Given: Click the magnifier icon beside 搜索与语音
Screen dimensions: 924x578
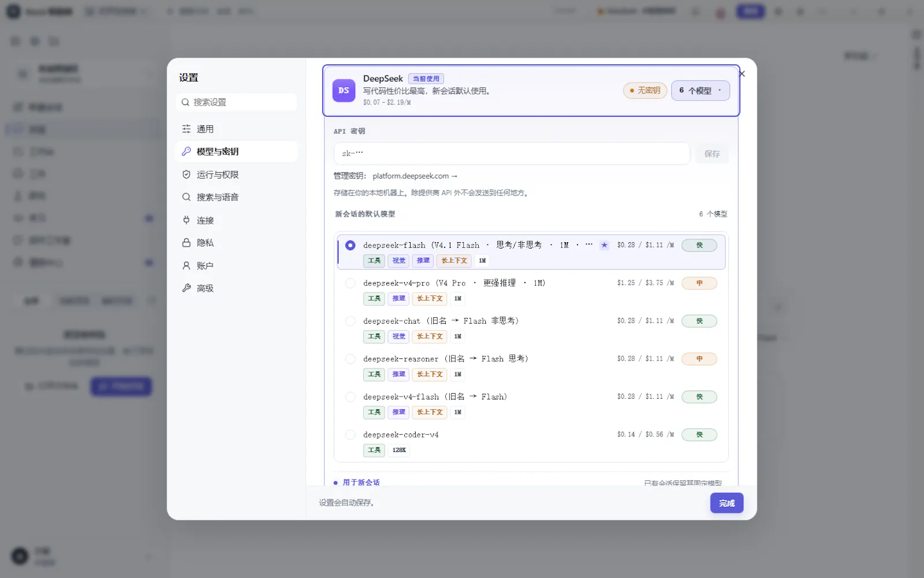Looking at the screenshot, I should [x=187, y=197].
